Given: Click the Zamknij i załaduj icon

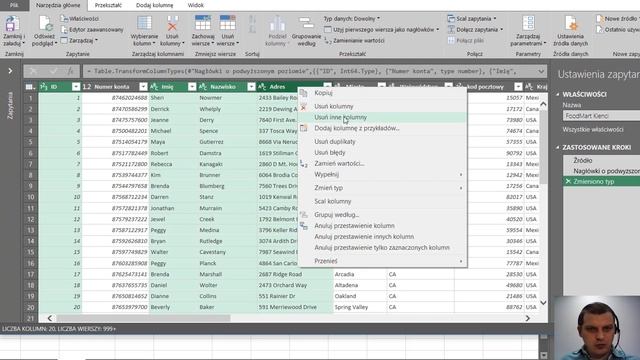Looking at the screenshot, I should (12, 24).
